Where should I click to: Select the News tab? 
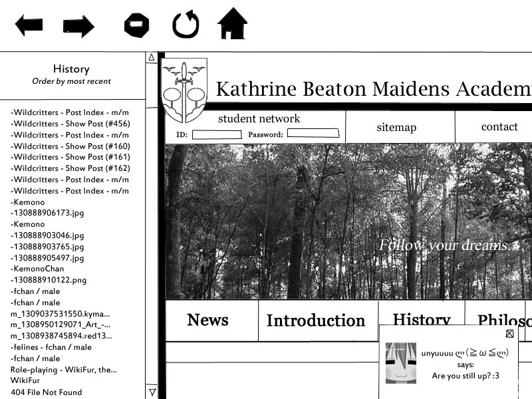pos(208,321)
